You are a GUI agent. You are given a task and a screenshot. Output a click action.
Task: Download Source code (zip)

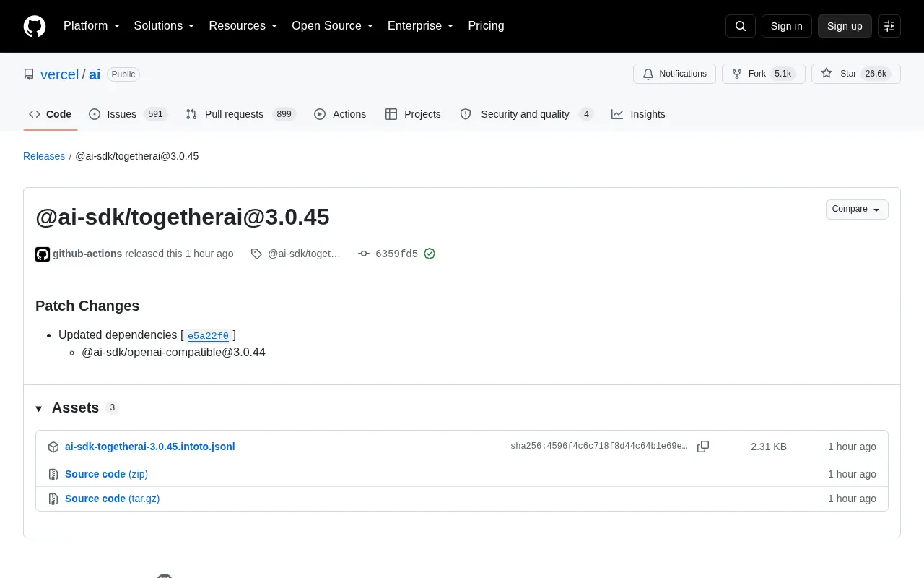pos(106,474)
